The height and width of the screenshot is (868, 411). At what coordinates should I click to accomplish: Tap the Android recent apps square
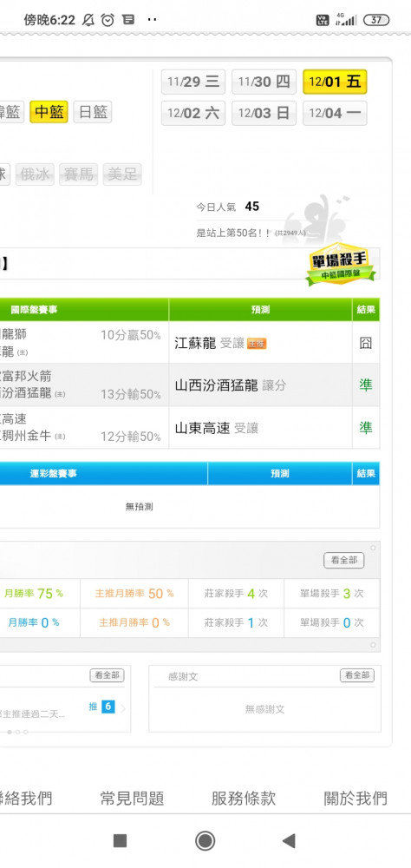tap(120, 840)
